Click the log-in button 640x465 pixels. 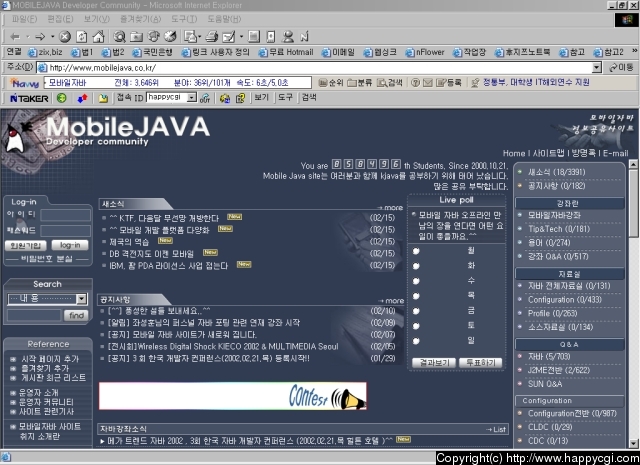tap(70, 245)
